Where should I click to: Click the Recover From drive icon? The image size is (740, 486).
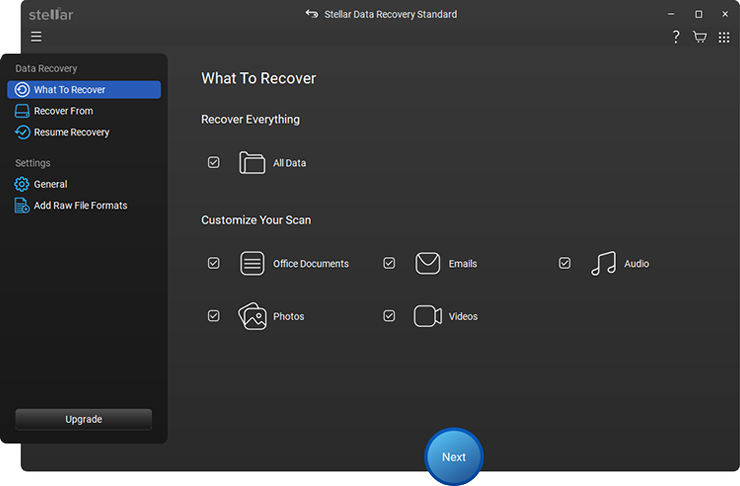[22, 111]
